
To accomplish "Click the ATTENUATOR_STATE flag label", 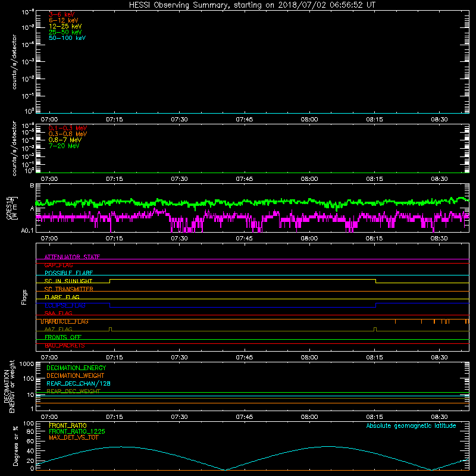I will pyautogui.click(x=72, y=257).
